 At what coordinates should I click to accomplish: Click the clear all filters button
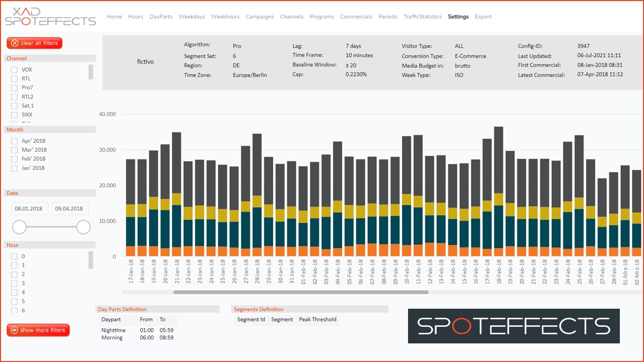click(x=35, y=43)
